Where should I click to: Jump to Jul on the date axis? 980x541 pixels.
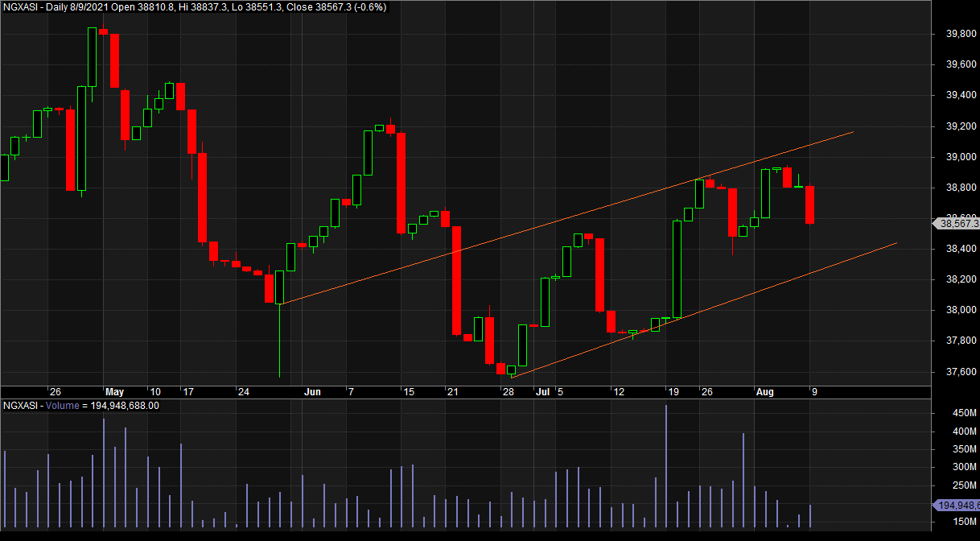click(x=542, y=392)
